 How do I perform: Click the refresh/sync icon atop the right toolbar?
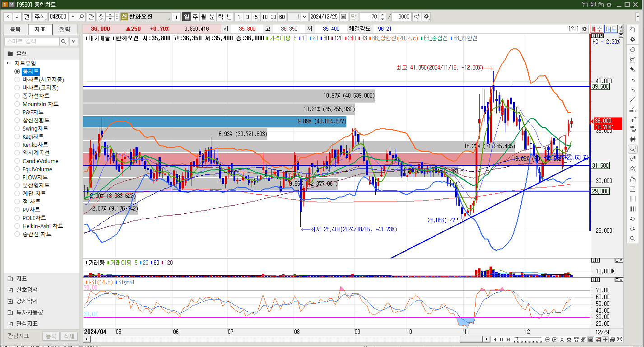coord(632,29)
